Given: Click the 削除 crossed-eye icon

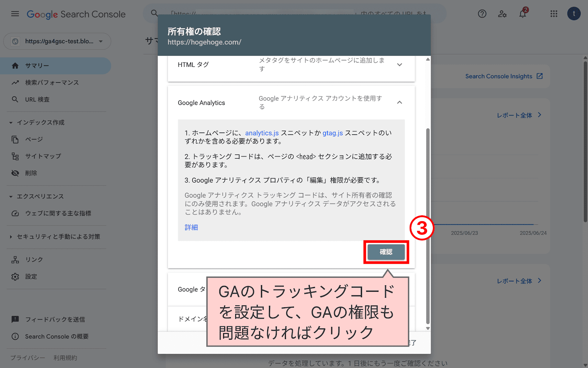Looking at the screenshot, I should click(x=15, y=173).
